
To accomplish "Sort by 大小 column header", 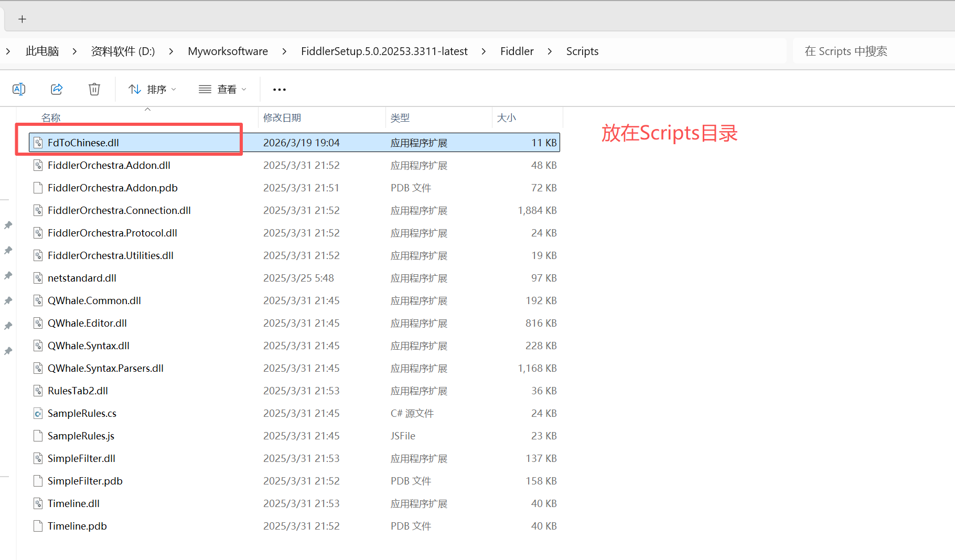I will point(507,118).
